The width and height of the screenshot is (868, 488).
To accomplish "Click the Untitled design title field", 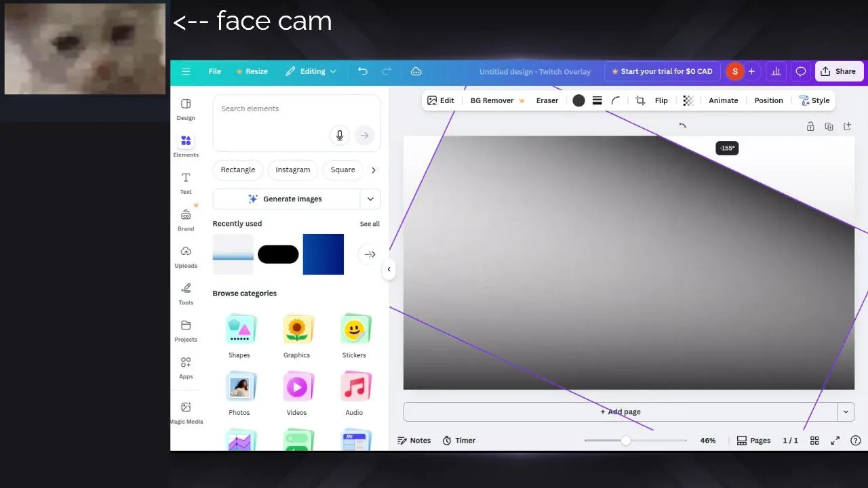I will [535, 71].
